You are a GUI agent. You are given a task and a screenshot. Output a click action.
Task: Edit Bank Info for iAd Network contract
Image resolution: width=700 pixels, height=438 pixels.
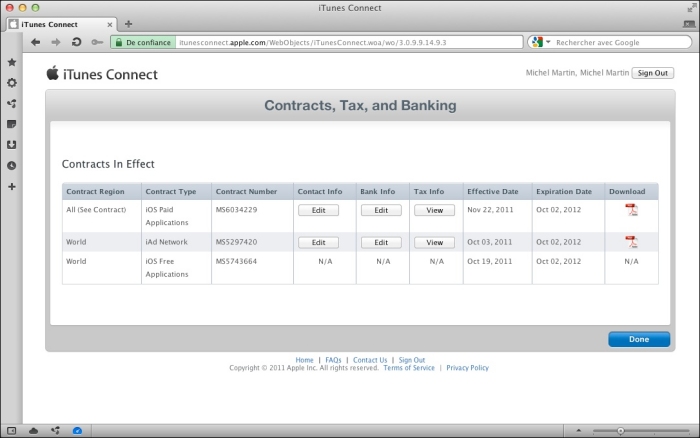pos(381,242)
